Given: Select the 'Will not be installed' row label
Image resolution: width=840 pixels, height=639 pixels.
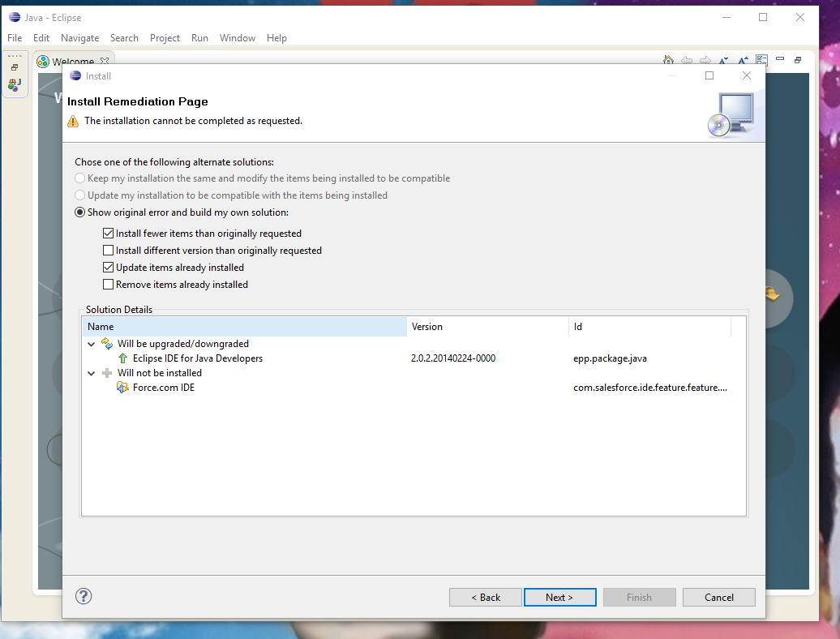Looking at the screenshot, I should (x=160, y=373).
